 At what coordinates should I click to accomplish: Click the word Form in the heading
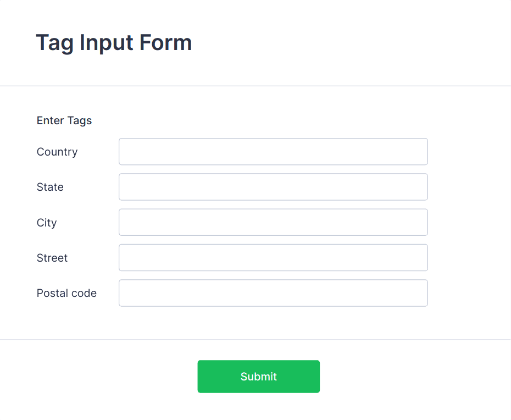(165, 43)
